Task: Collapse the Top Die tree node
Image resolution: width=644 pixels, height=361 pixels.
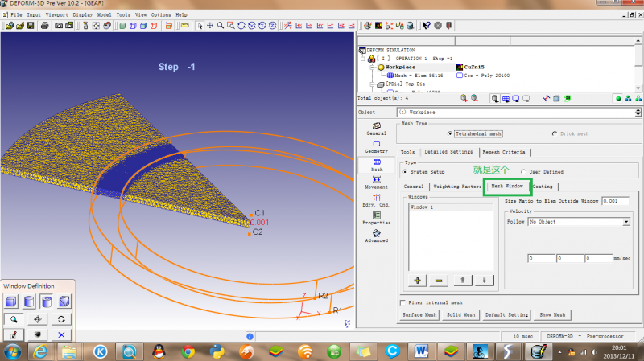Action: coord(371,84)
